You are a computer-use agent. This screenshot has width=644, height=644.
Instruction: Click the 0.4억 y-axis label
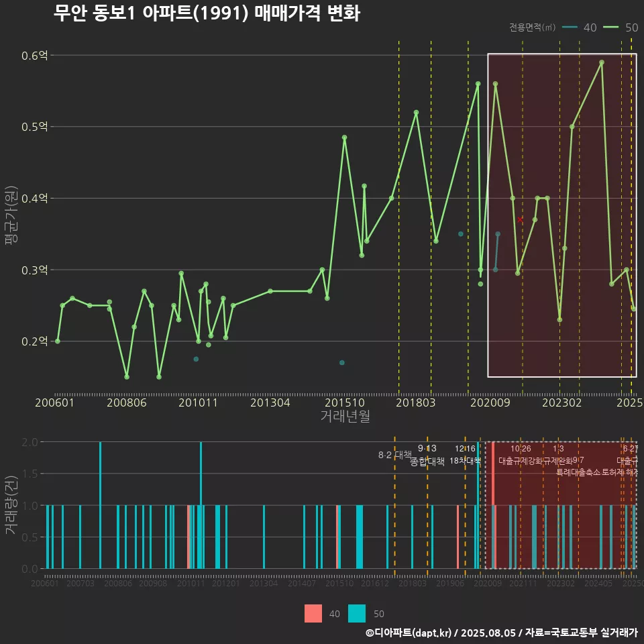34,199
